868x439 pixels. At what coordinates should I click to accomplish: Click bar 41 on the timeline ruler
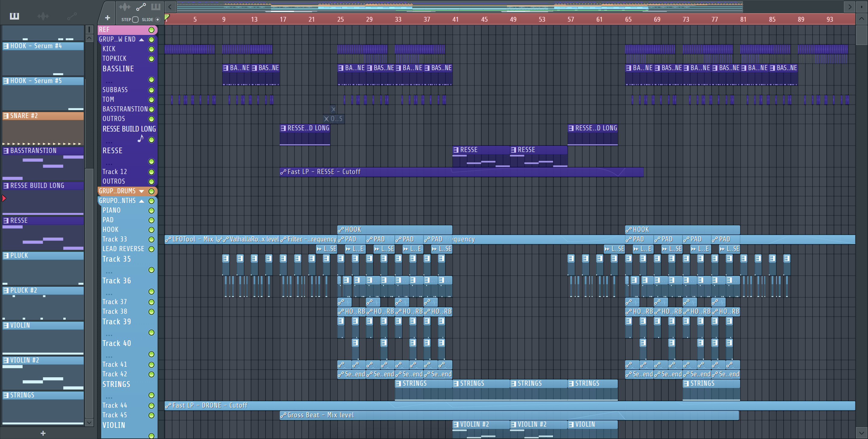[456, 20]
